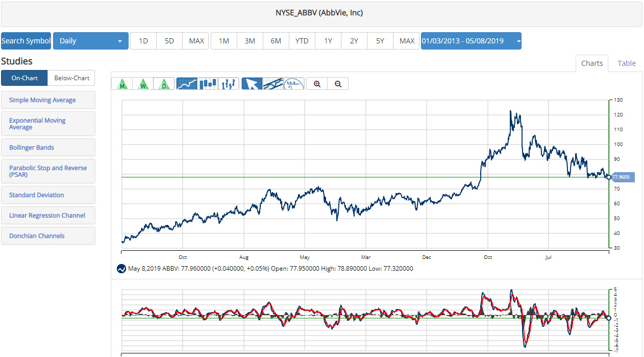Add Parabolic Stop and Reverse study
The height and width of the screenshot is (357, 644).
click(x=48, y=171)
